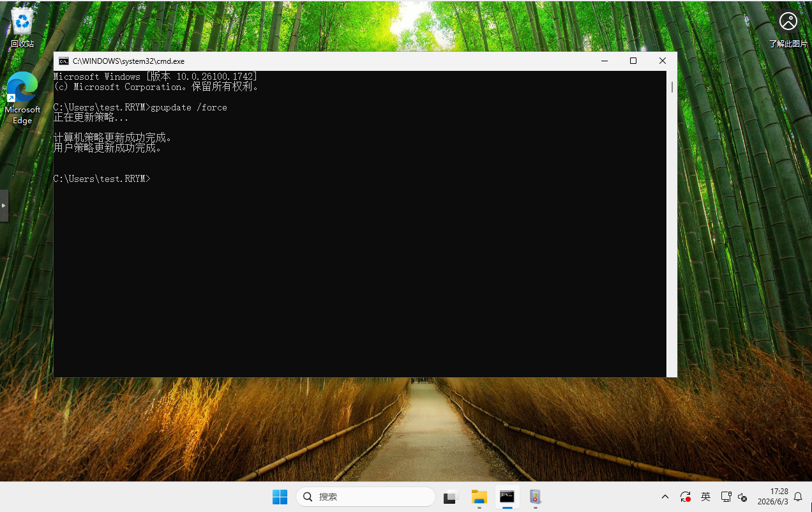Maximize the cmd.exe window
Screen dimensions: 812x512
pos(633,61)
